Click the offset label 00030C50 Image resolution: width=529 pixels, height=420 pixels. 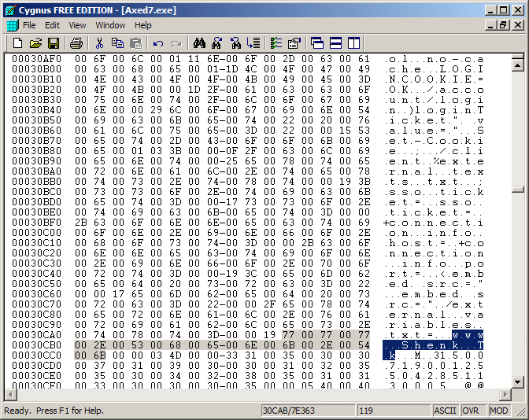[x=37, y=284]
